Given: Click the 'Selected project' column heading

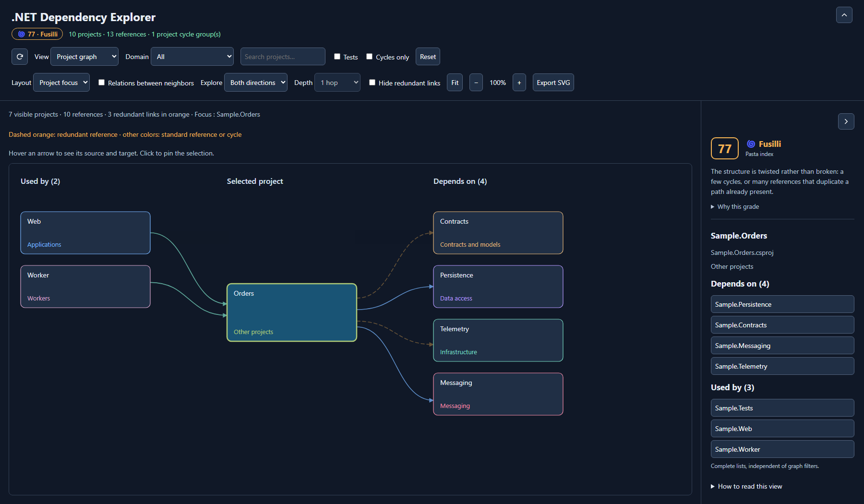Looking at the screenshot, I should click(x=255, y=181).
